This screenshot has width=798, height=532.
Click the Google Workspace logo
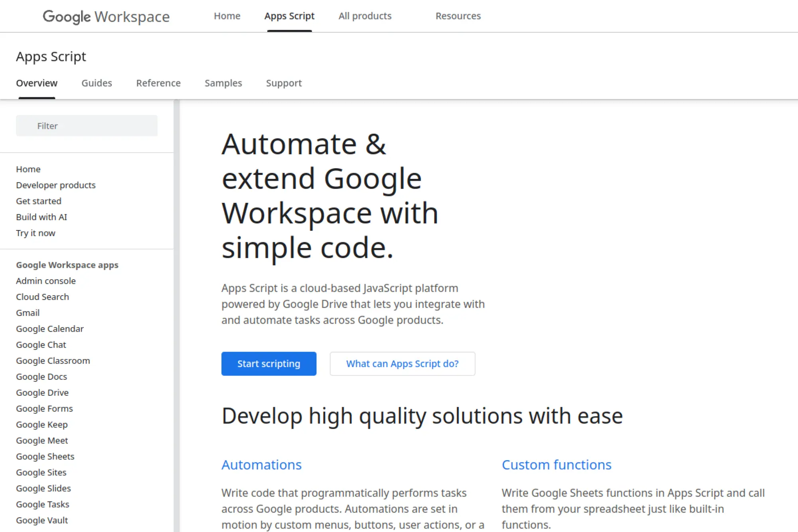[x=105, y=16]
